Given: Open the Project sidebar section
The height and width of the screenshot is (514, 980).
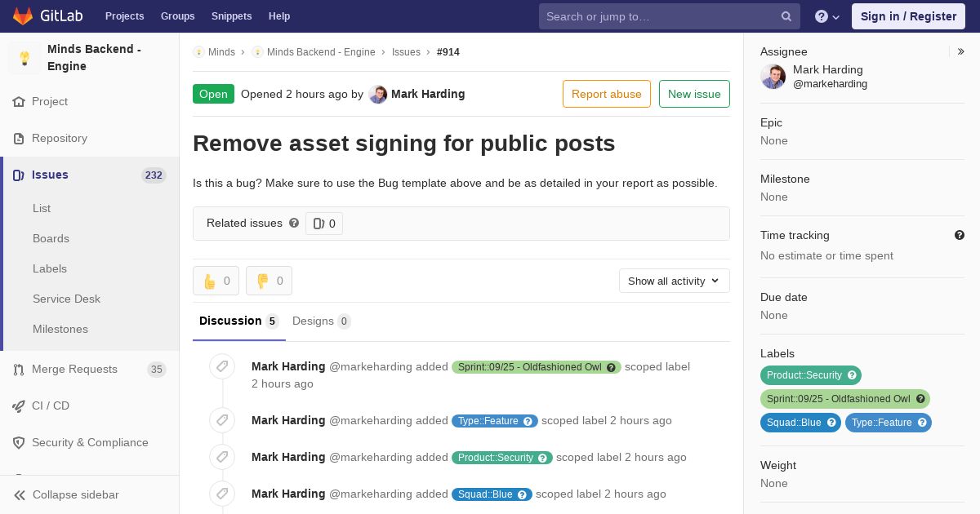Looking at the screenshot, I should pyautogui.click(x=89, y=101).
